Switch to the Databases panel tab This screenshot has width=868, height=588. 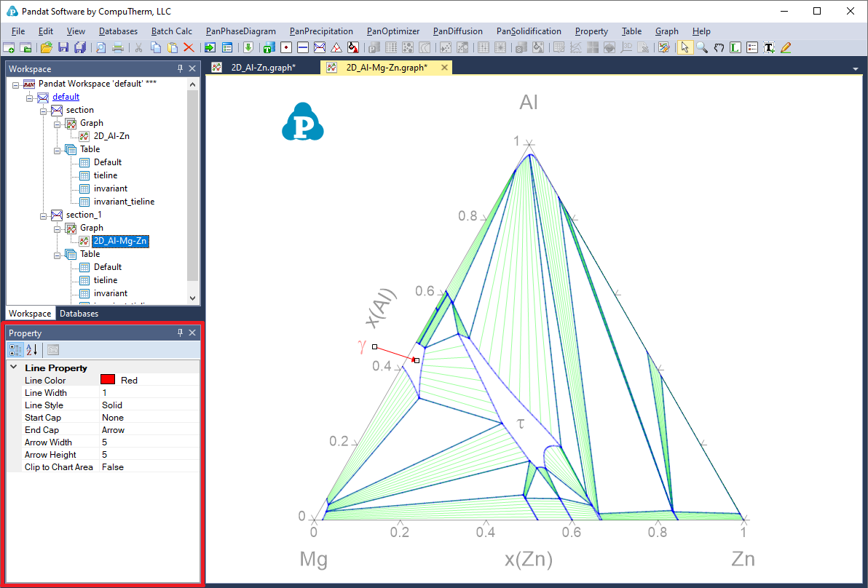tap(79, 314)
